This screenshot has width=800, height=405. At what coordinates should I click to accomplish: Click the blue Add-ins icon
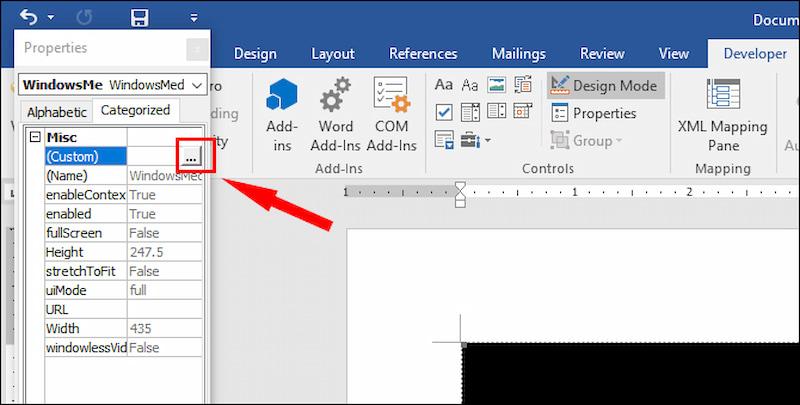282,94
